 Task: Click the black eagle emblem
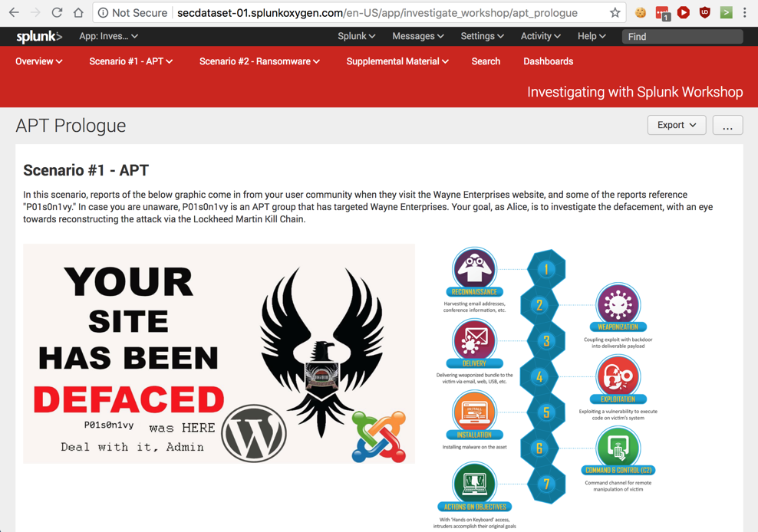click(322, 352)
